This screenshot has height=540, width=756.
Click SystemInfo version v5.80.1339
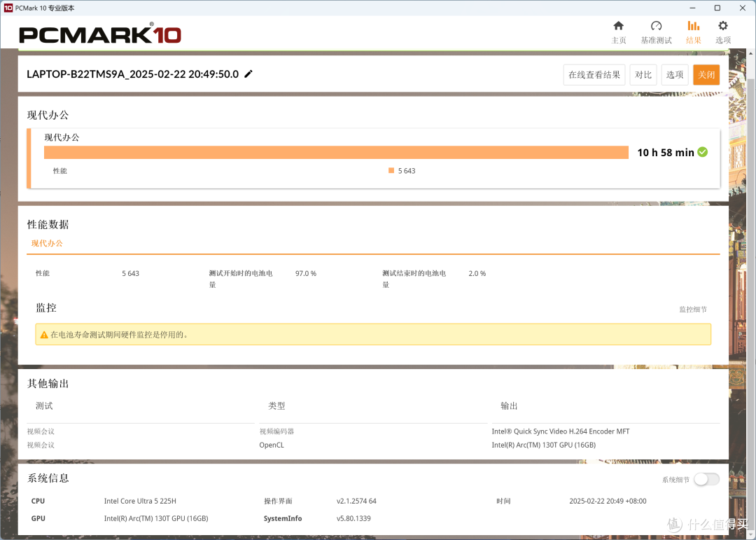353,518
